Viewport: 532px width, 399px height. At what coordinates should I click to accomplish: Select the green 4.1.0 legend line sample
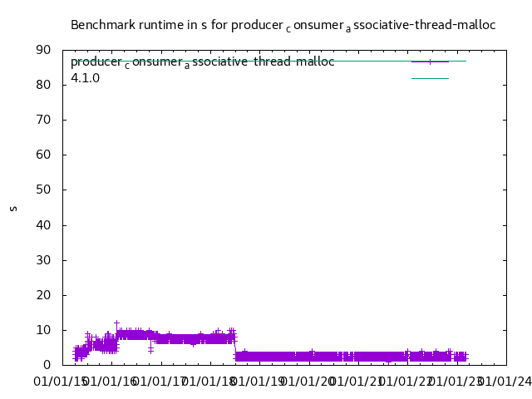click(430, 78)
